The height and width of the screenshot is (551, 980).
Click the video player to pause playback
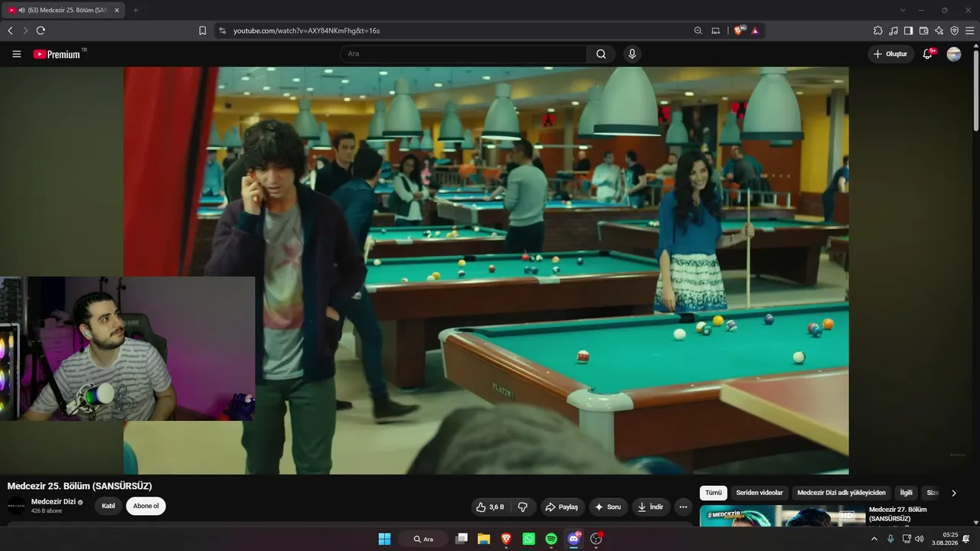[486, 270]
